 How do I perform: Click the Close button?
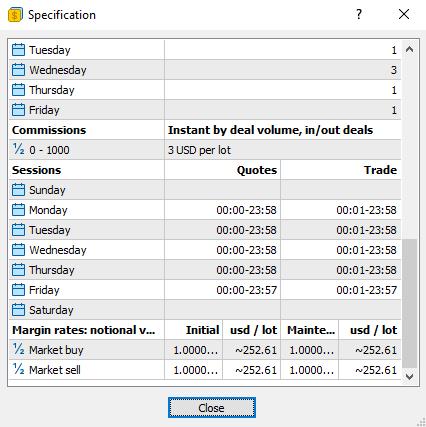[212, 407]
